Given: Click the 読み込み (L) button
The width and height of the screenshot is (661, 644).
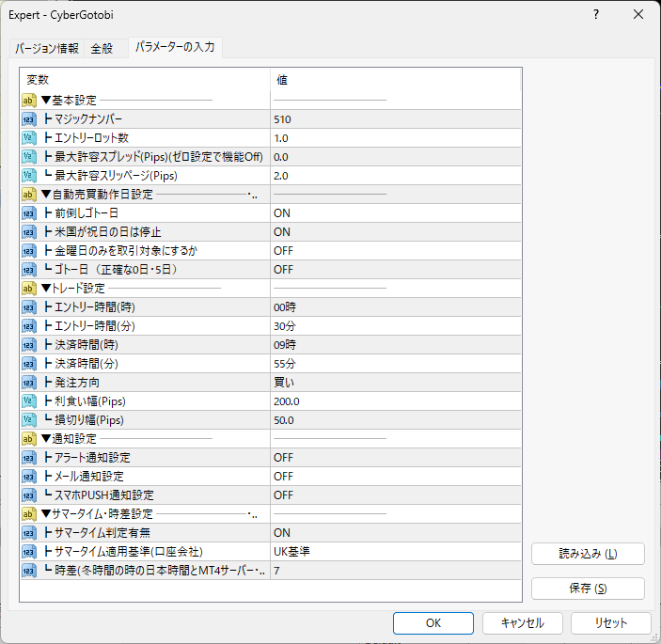Looking at the screenshot, I should [588, 554].
